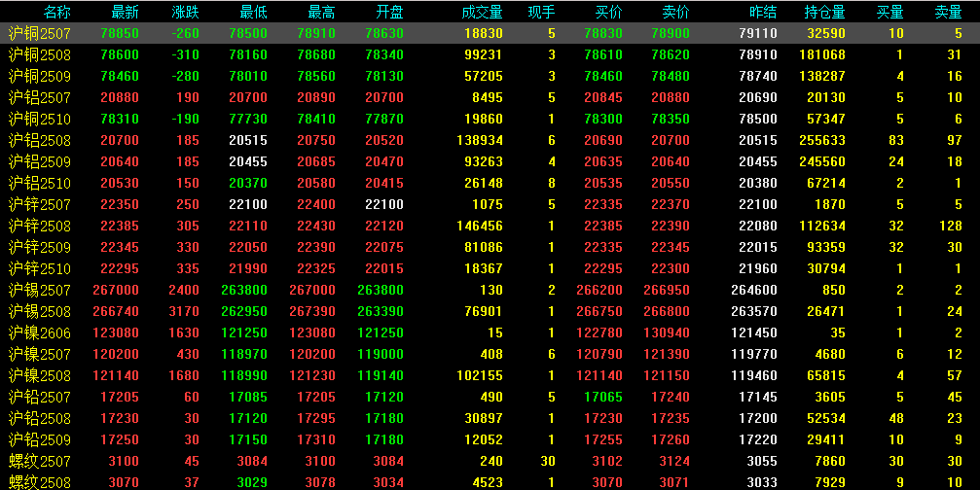Click ask volume 128 for 沪锌2508
Image resolution: width=980 pixels, height=490 pixels.
951,226
